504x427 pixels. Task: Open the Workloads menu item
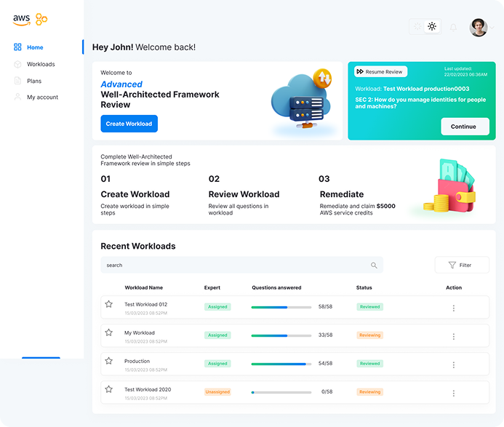pos(41,64)
